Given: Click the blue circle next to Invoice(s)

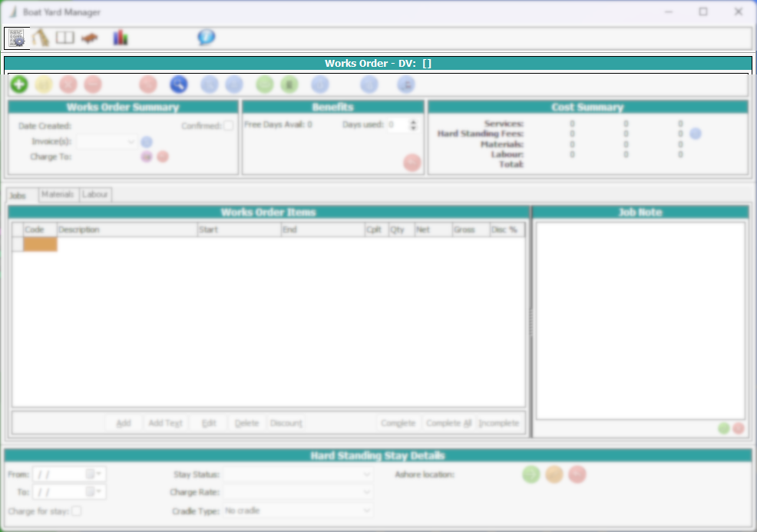Looking at the screenshot, I should point(146,141).
